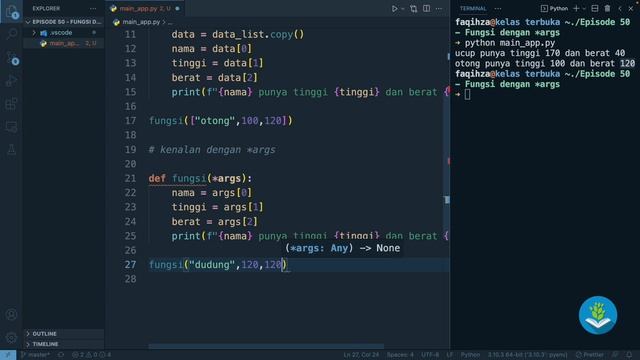Open Explorer panel More Actions ellipsis
This screenshot has width=640, height=360.
point(93,9)
